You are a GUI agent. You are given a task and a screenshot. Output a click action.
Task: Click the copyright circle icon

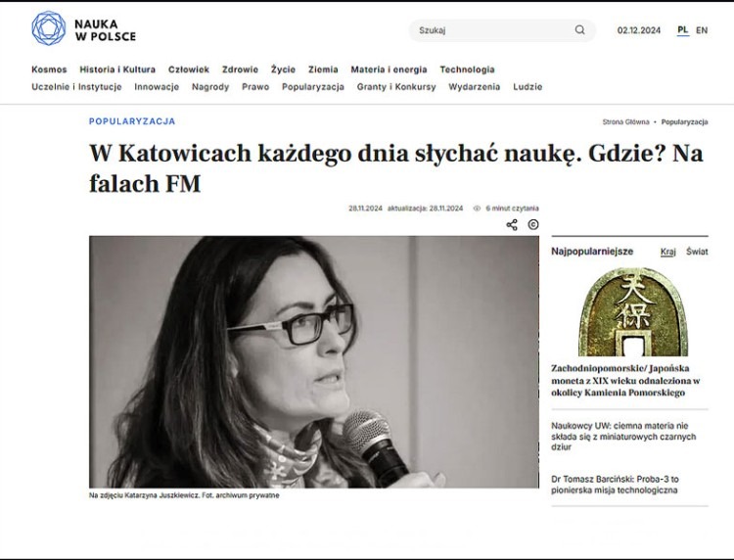533,225
